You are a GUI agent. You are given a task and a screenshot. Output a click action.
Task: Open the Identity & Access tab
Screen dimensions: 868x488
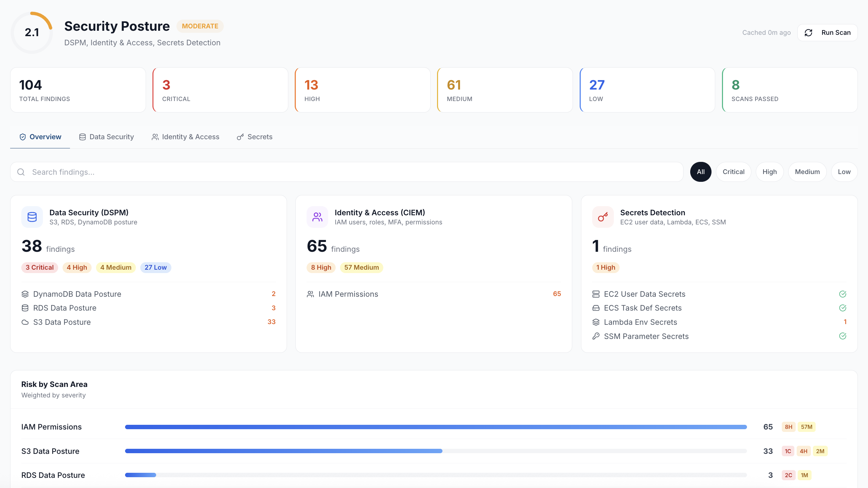[185, 137]
